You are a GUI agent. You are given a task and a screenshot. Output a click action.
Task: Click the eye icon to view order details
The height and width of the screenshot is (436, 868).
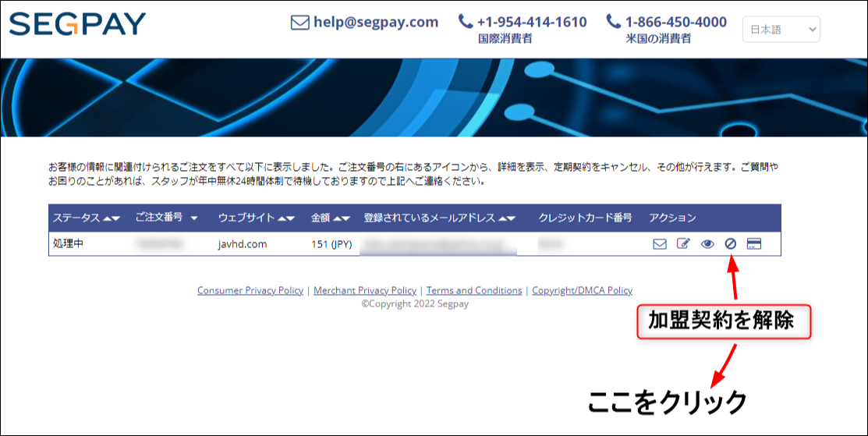click(x=707, y=244)
